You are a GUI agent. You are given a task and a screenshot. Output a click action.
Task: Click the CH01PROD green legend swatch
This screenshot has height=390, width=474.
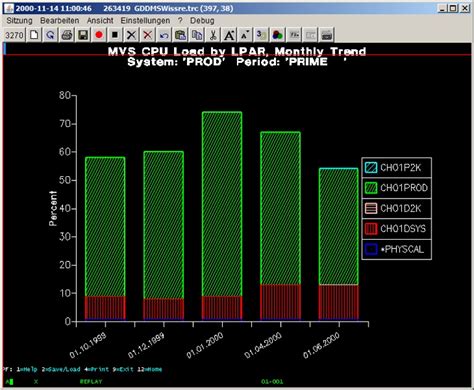pos(371,188)
